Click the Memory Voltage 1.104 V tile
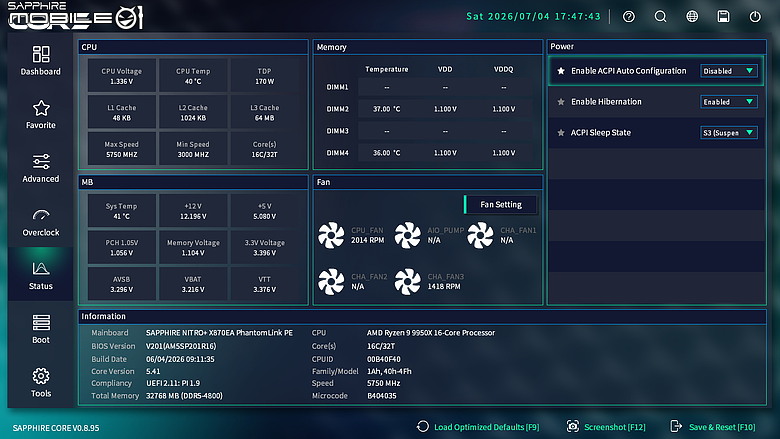 [x=193, y=248]
